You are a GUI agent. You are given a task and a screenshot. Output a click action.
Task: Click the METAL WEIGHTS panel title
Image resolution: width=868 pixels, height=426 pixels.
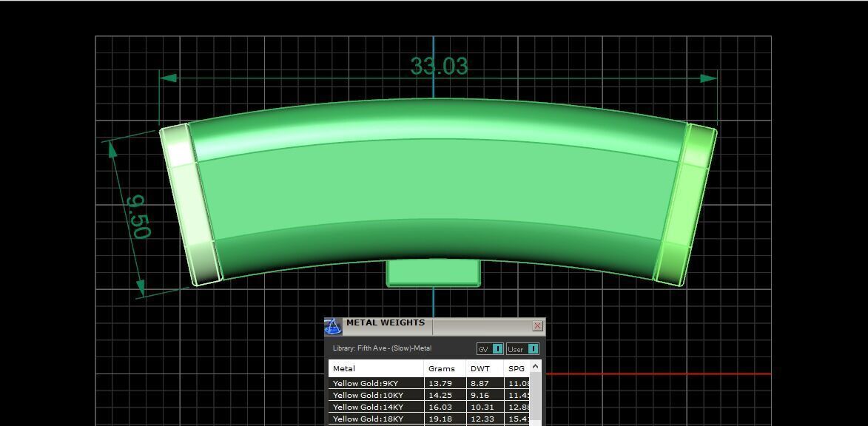click(386, 322)
